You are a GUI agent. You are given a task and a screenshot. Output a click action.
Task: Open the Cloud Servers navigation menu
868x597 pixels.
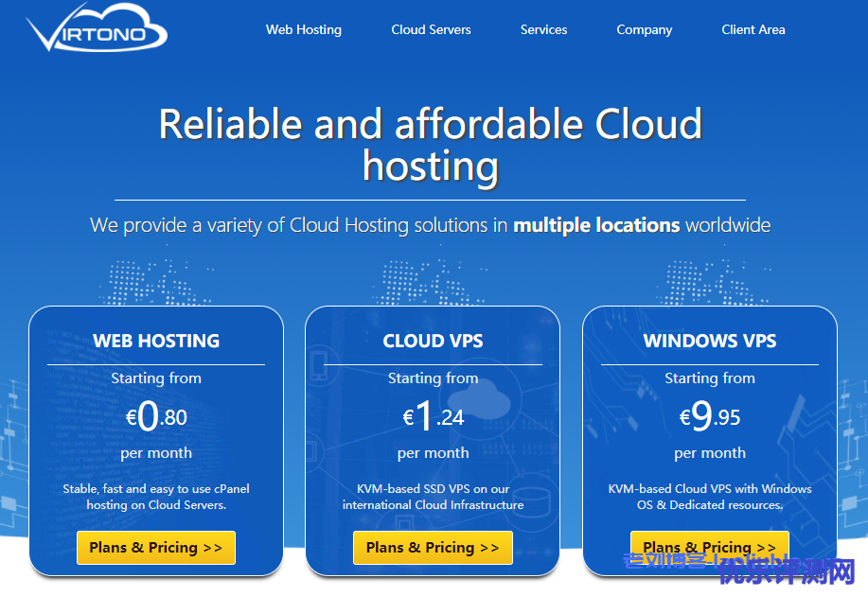tap(431, 29)
